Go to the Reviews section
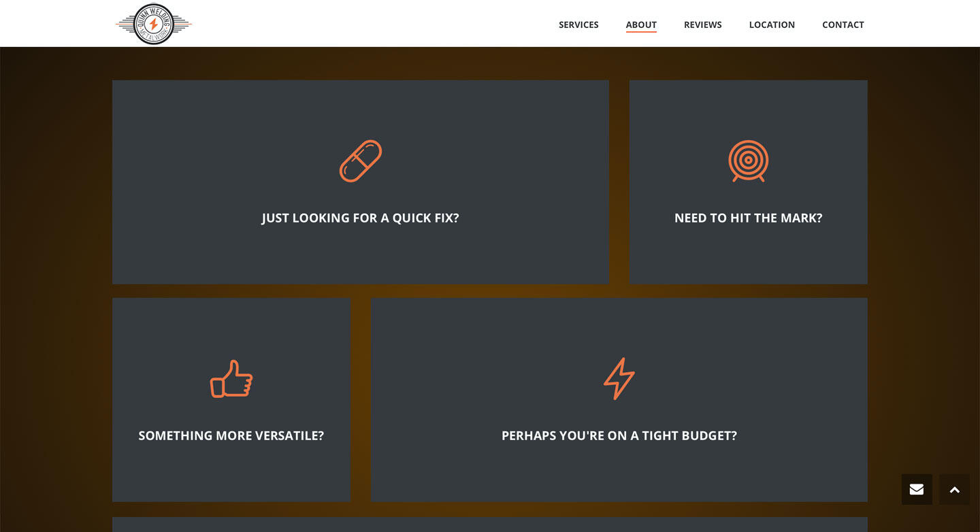Image resolution: width=980 pixels, height=532 pixels. click(702, 24)
